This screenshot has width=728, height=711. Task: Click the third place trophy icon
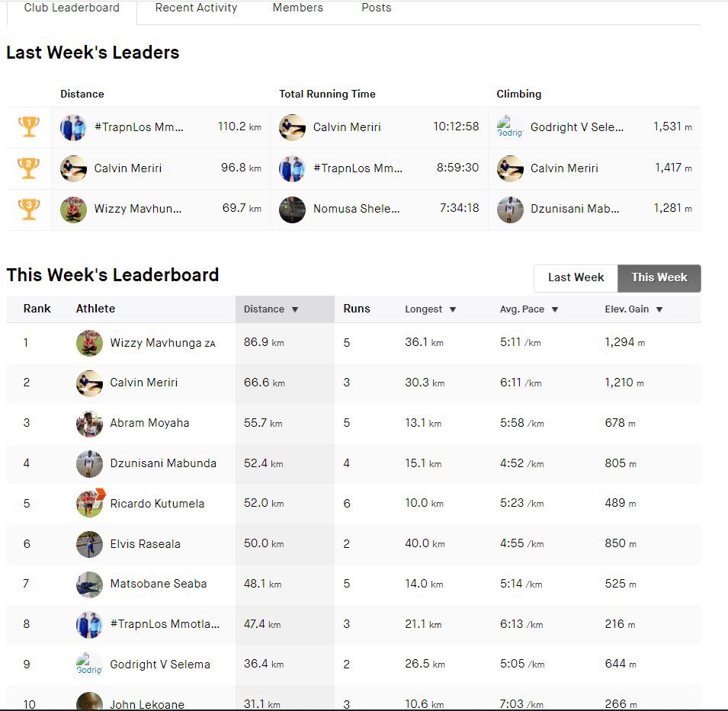coord(29,209)
